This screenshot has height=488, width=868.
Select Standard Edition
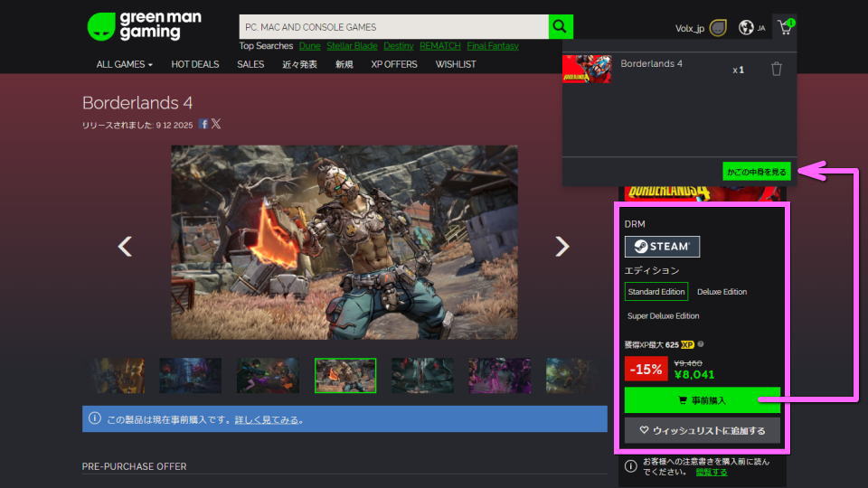[656, 292]
